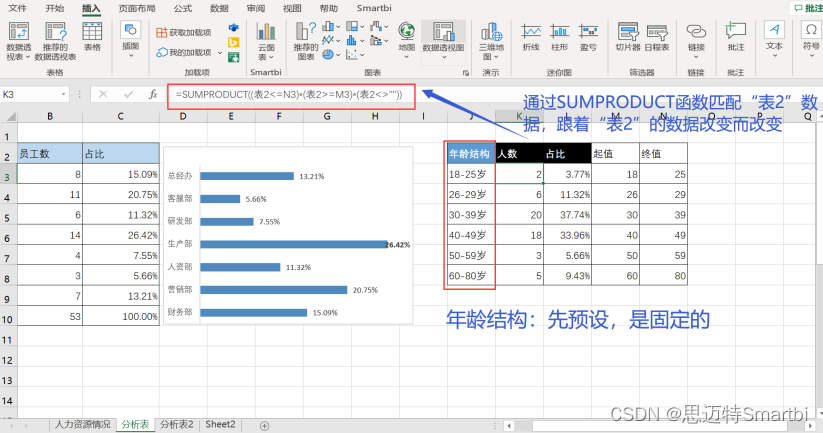Switch to the 数据 (Data) tab
Image resolution: width=823 pixels, height=433 pixels.
[x=219, y=8]
